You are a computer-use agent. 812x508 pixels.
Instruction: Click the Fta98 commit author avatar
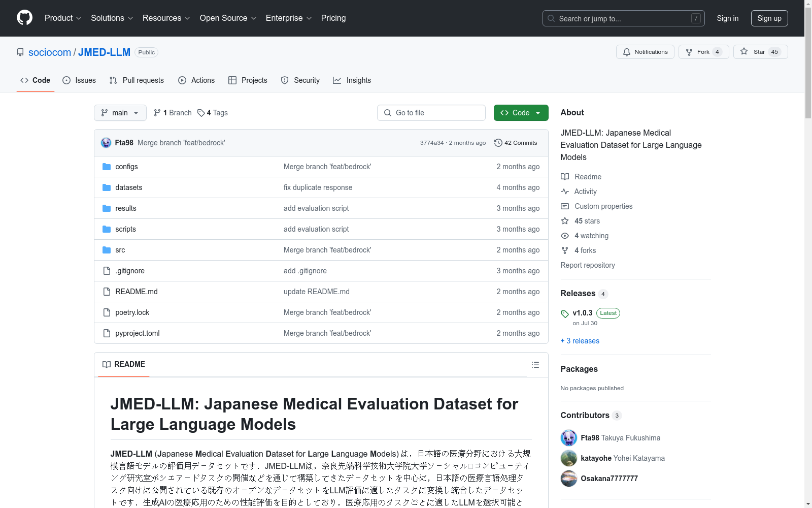pyautogui.click(x=106, y=143)
